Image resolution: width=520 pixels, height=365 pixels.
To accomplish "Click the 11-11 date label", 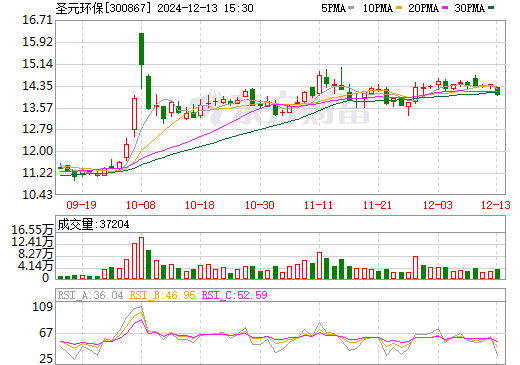I will click(x=318, y=205).
